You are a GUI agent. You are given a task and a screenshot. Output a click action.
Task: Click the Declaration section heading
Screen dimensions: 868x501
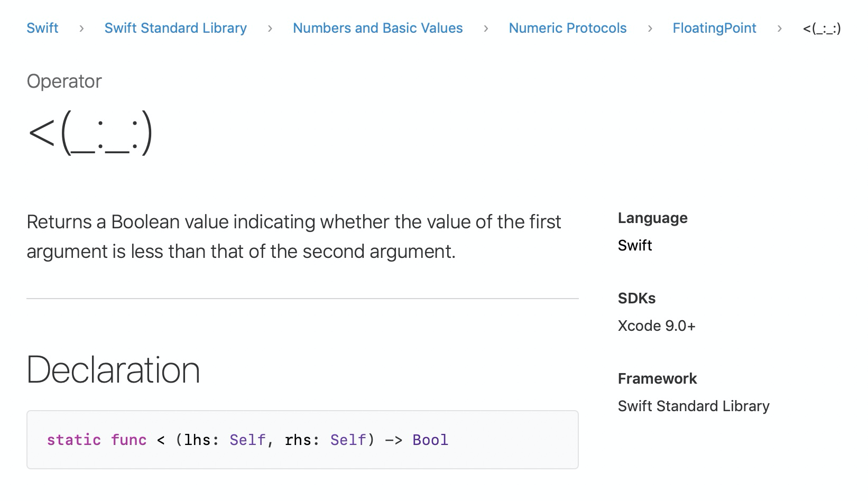(x=113, y=369)
